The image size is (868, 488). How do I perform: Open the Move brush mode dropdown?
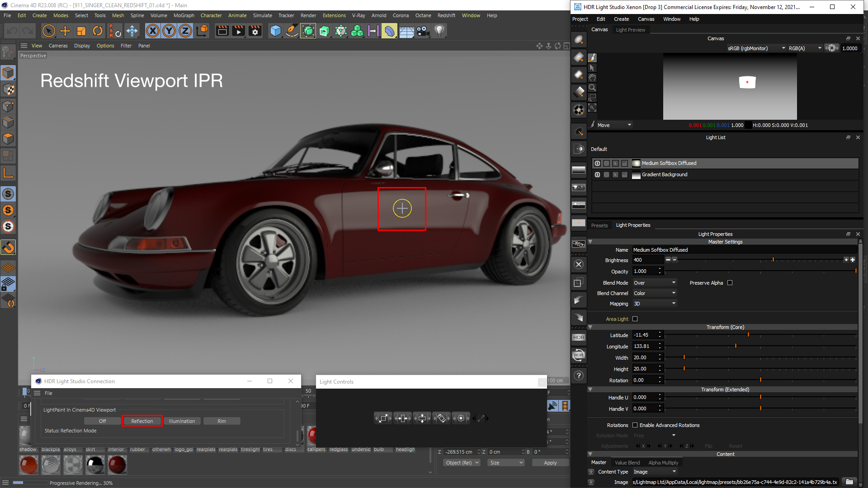[x=614, y=125]
